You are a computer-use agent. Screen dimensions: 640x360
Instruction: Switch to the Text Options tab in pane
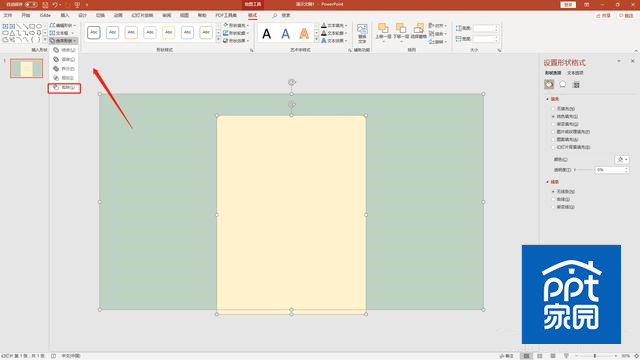(575, 73)
